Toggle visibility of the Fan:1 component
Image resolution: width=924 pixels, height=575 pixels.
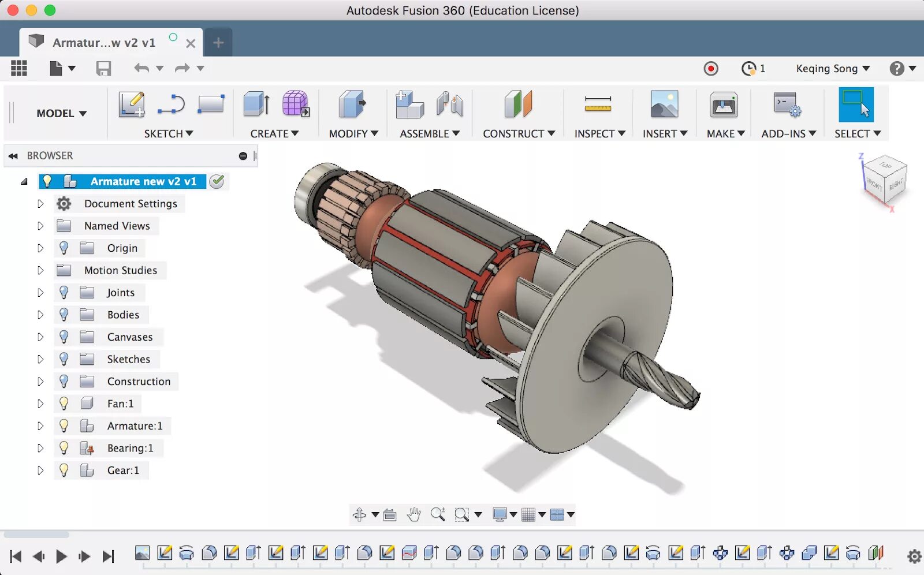(64, 404)
